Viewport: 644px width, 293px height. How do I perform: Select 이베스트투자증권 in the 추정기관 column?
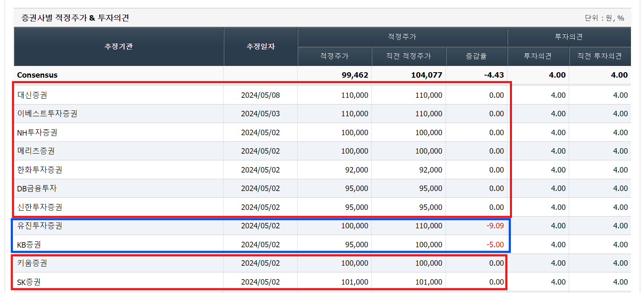point(47,114)
